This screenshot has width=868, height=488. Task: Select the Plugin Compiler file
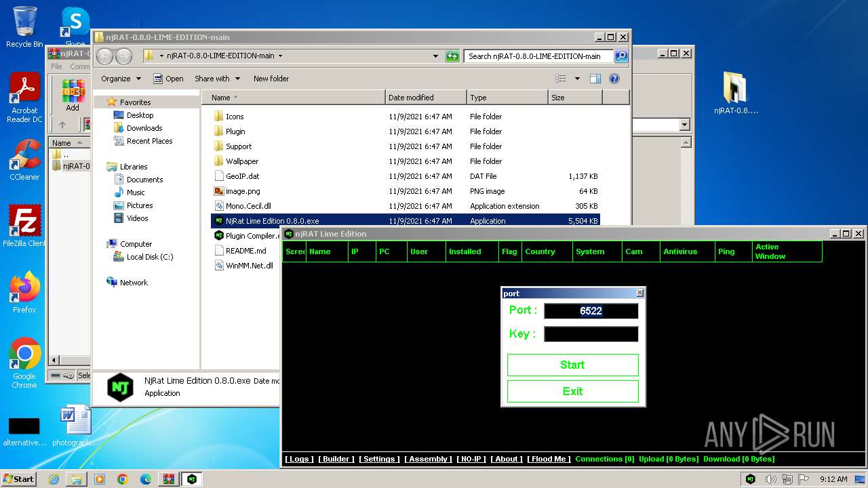247,236
